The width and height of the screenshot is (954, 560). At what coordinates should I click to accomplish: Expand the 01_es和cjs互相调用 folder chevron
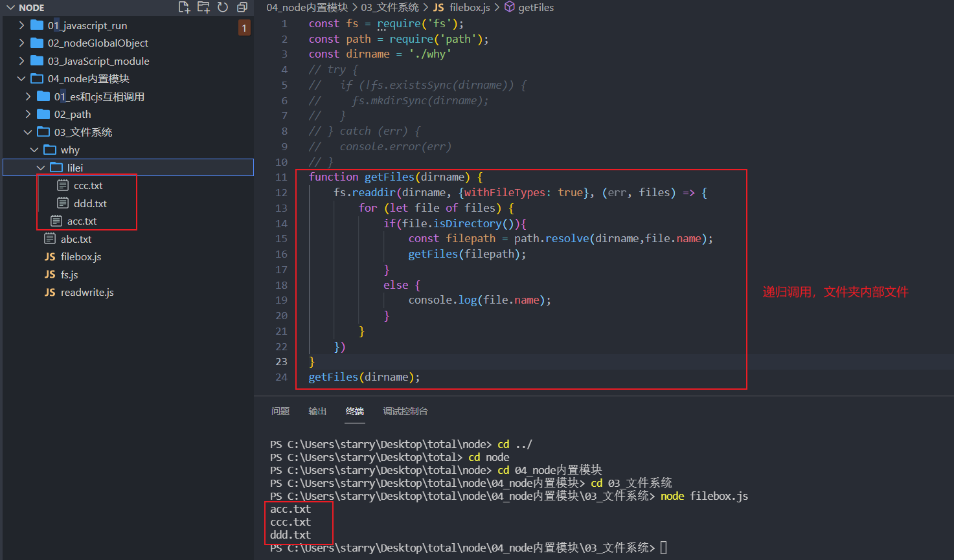click(28, 96)
